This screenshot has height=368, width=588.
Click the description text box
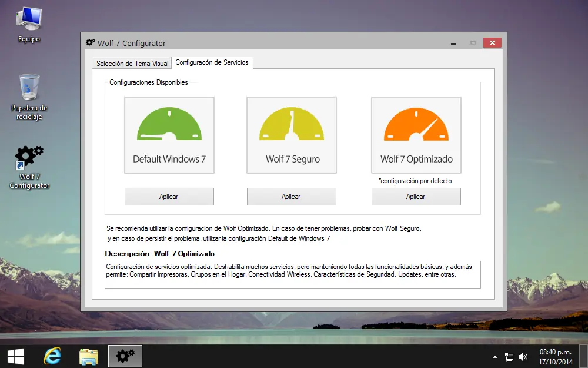292,274
